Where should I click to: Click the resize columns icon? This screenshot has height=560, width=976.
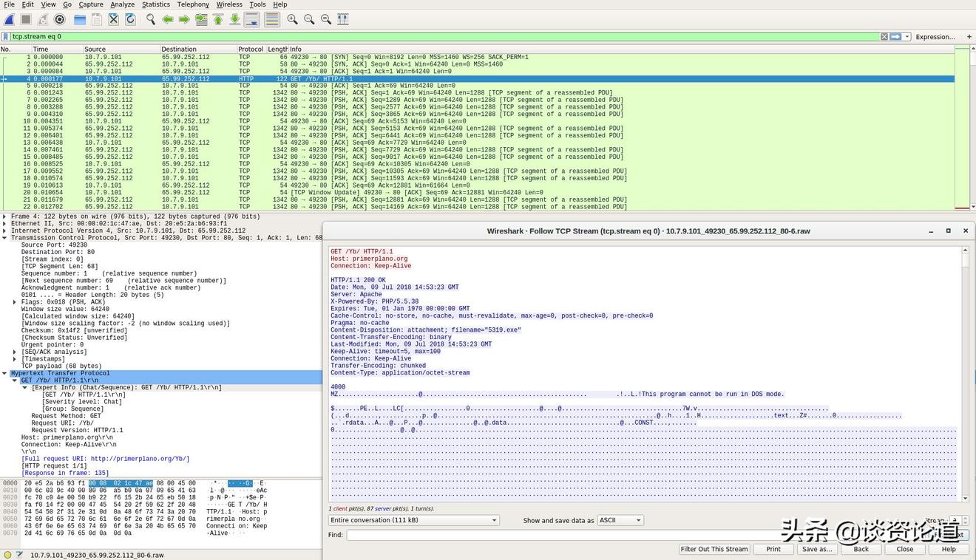(342, 19)
